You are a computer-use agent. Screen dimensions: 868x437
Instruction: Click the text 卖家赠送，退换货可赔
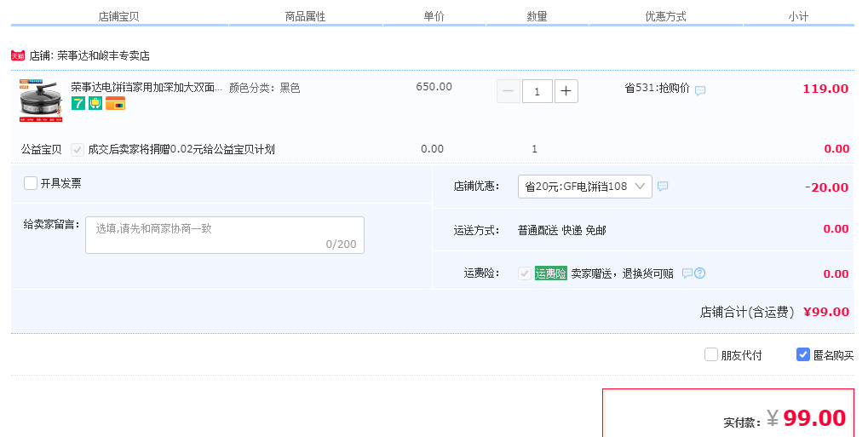coord(622,273)
